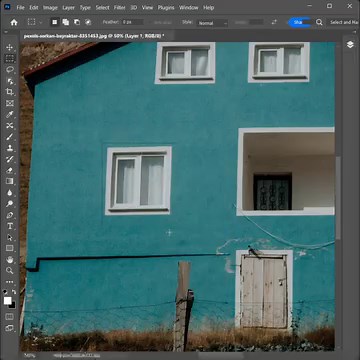Select the Gradient tool

[10, 181]
